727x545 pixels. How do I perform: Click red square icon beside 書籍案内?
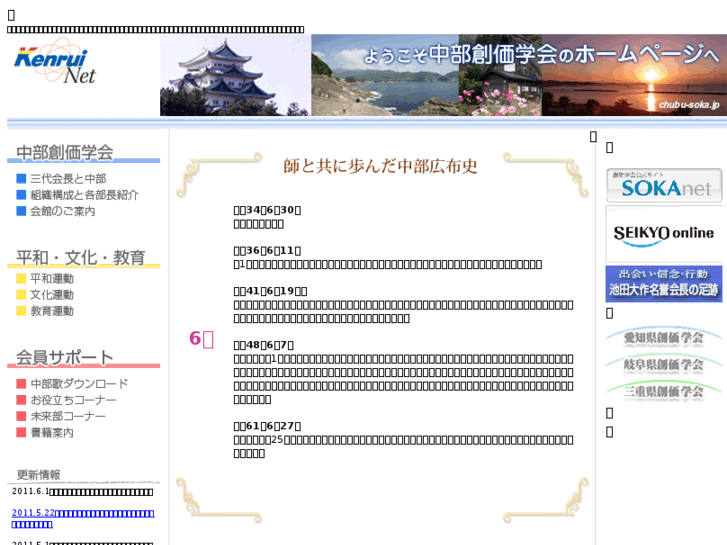[x=21, y=432]
